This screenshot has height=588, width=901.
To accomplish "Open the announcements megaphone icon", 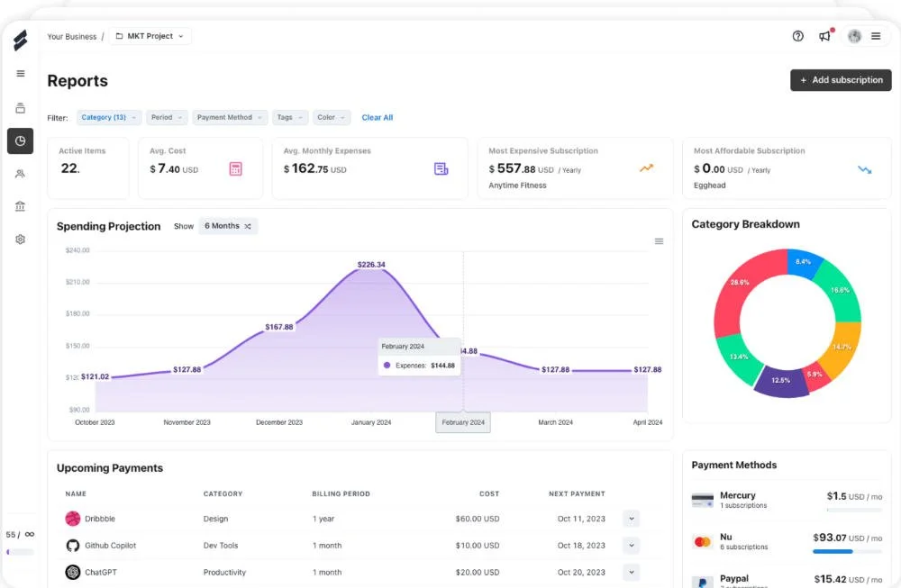I will point(825,36).
